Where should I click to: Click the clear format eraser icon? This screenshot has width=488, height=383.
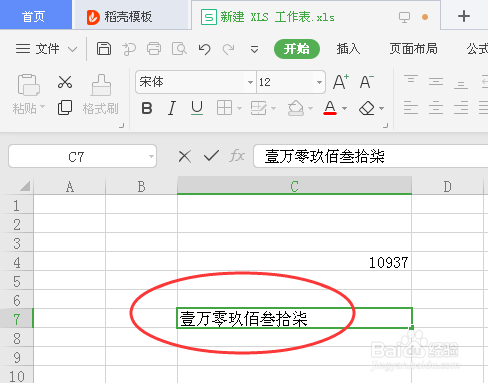[367, 108]
